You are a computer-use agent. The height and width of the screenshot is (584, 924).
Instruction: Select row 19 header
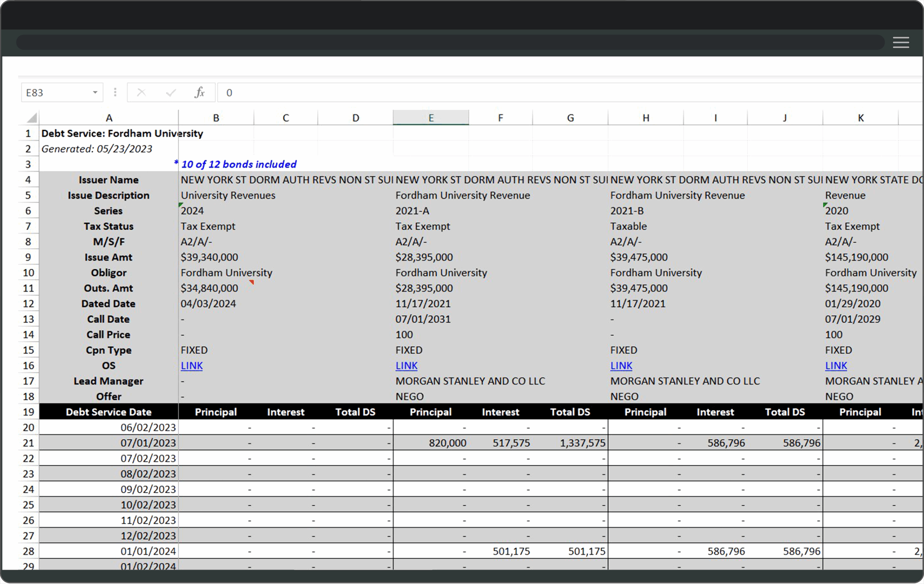click(29, 412)
